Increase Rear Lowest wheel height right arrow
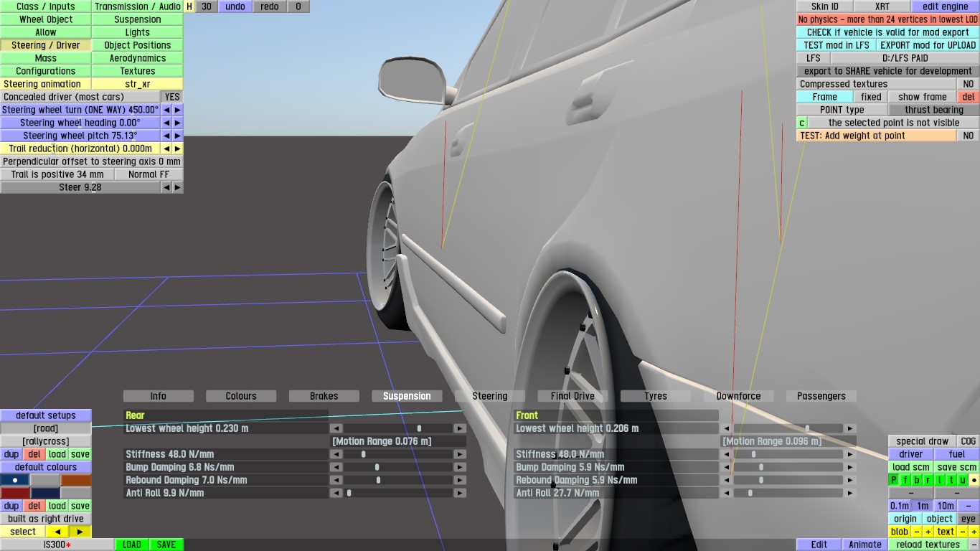The height and width of the screenshot is (551, 980). (x=460, y=428)
